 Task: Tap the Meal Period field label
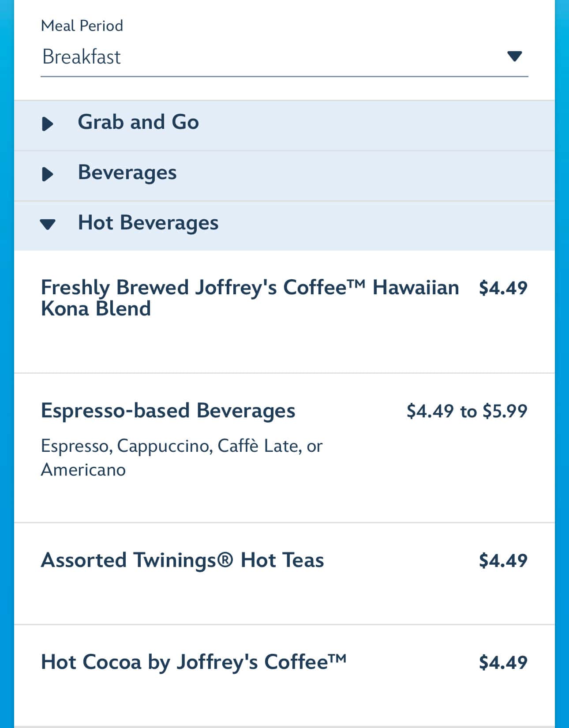82,26
